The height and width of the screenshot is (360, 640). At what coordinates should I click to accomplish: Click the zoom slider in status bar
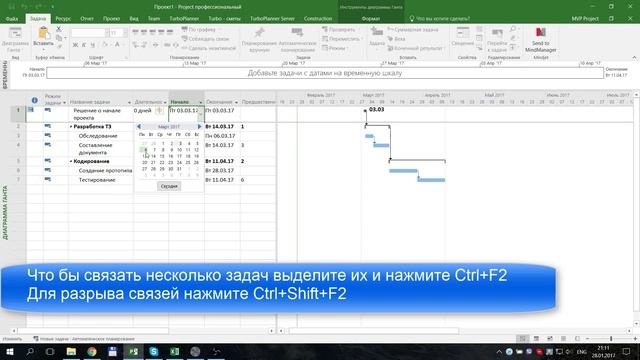611,339
